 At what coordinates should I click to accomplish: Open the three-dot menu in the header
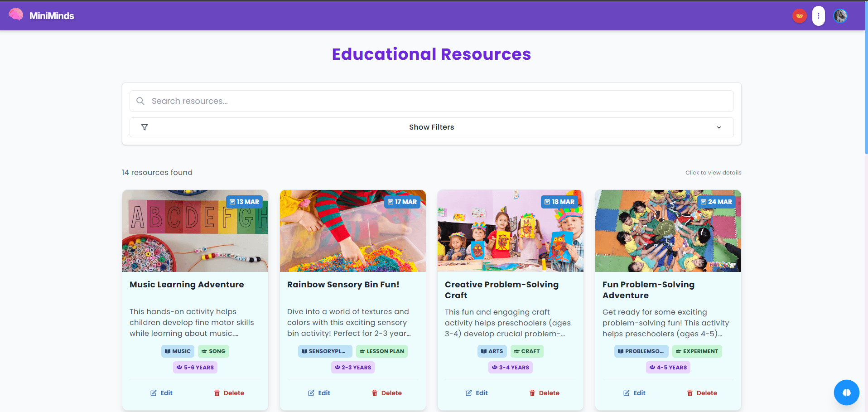tap(819, 15)
